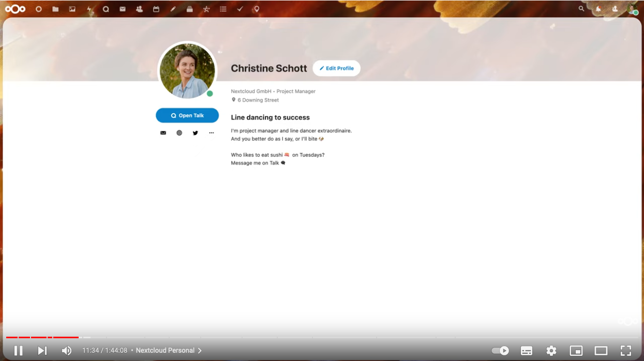Open unified search magnifier icon

tap(581, 9)
